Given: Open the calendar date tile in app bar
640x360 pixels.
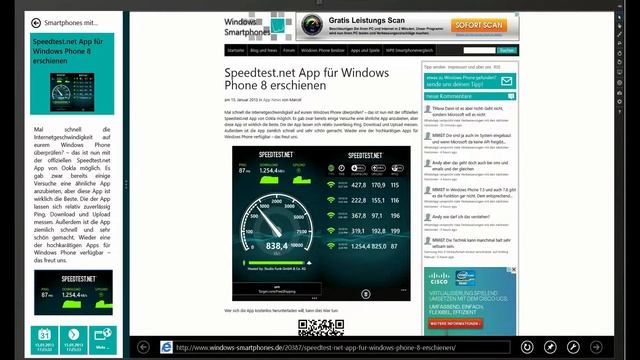Looking at the screenshot, I should [44, 340].
